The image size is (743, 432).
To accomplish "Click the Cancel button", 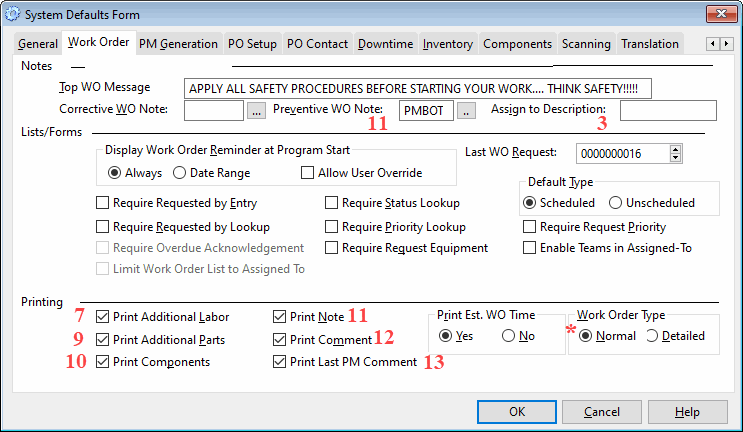I will (x=602, y=411).
